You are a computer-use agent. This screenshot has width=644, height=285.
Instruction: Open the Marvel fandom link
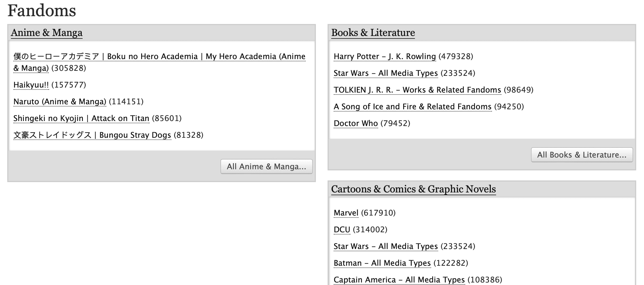(x=346, y=213)
